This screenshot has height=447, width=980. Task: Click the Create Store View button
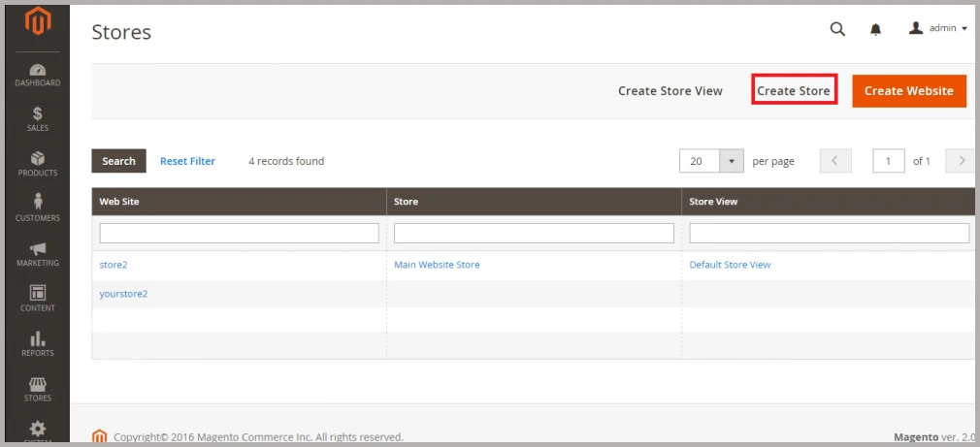pos(670,91)
